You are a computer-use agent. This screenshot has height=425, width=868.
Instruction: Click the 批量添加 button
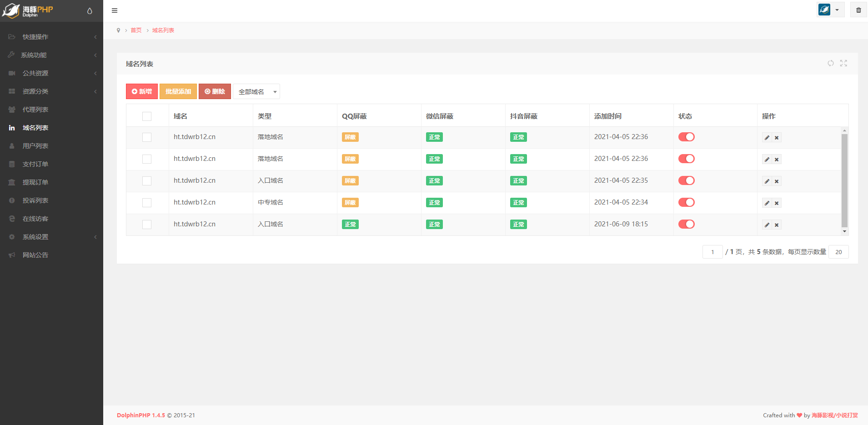pyautogui.click(x=178, y=92)
